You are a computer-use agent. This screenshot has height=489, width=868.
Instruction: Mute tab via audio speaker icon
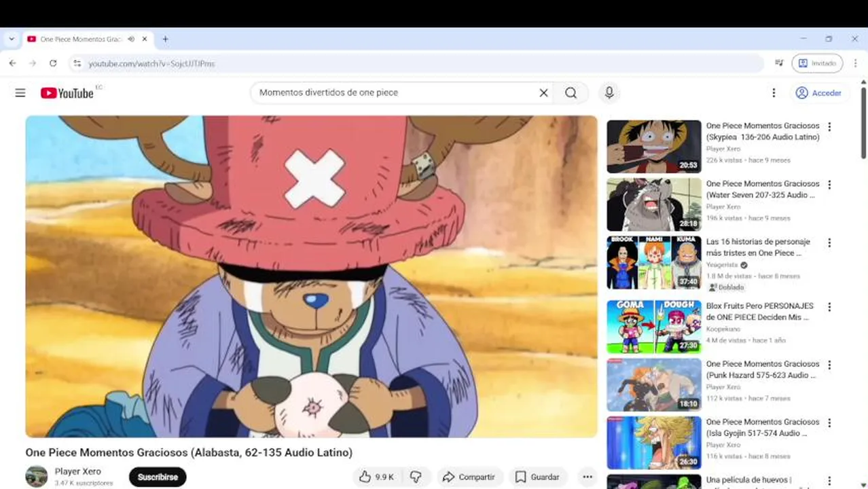[131, 39]
